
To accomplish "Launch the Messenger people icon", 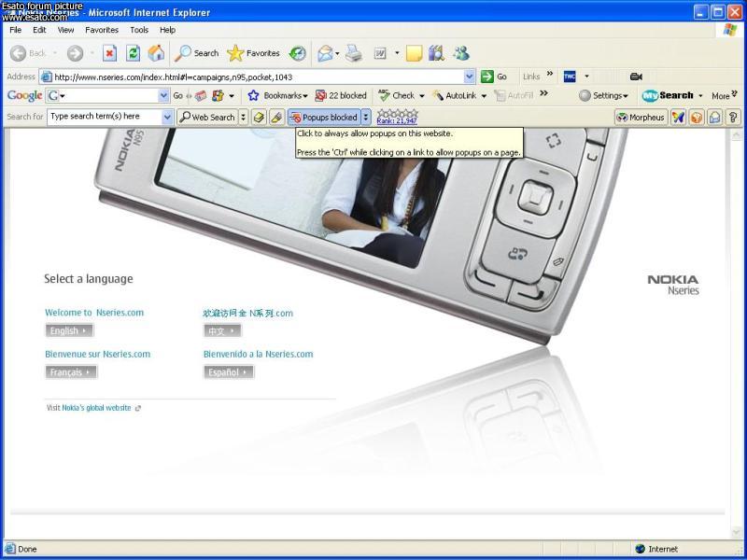I will pyautogui.click(x=460, y=53).
